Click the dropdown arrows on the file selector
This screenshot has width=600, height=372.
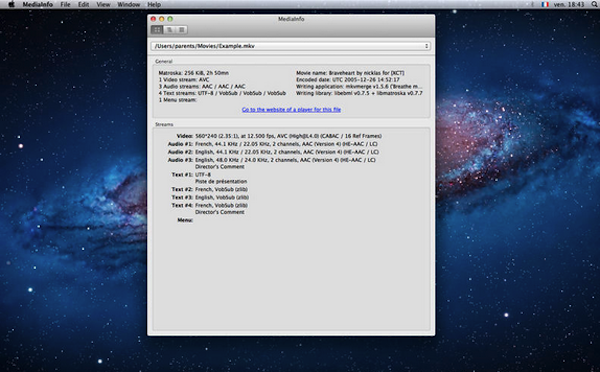[426, 46]
